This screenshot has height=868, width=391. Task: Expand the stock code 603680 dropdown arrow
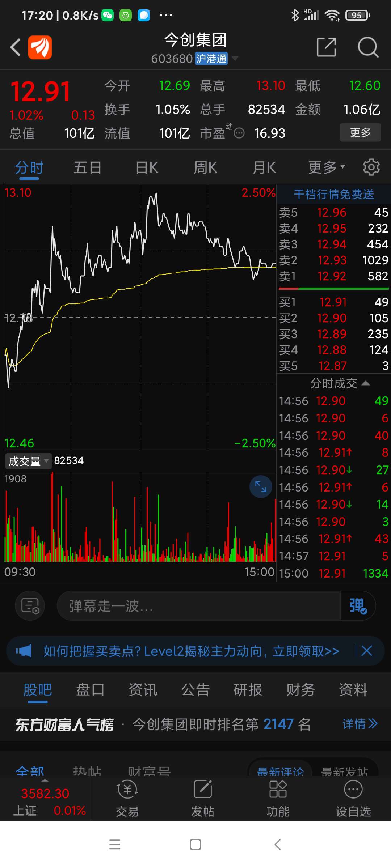(235, 58)
